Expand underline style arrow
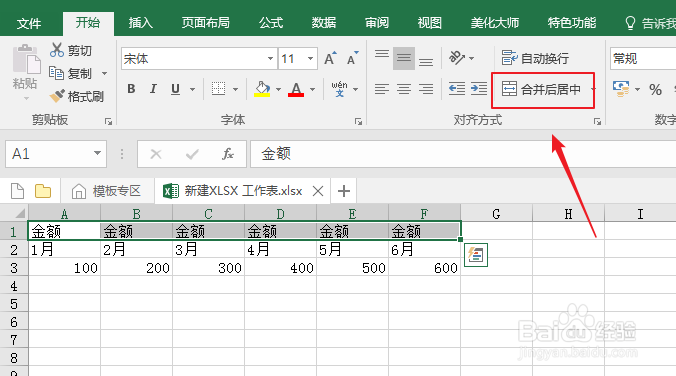 [x=192, y=89]
